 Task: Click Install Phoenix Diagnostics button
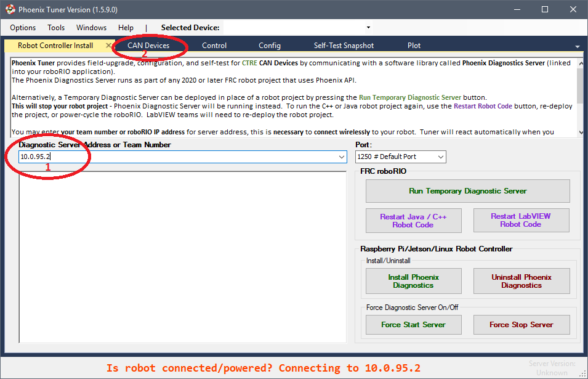tap(413, 281)
